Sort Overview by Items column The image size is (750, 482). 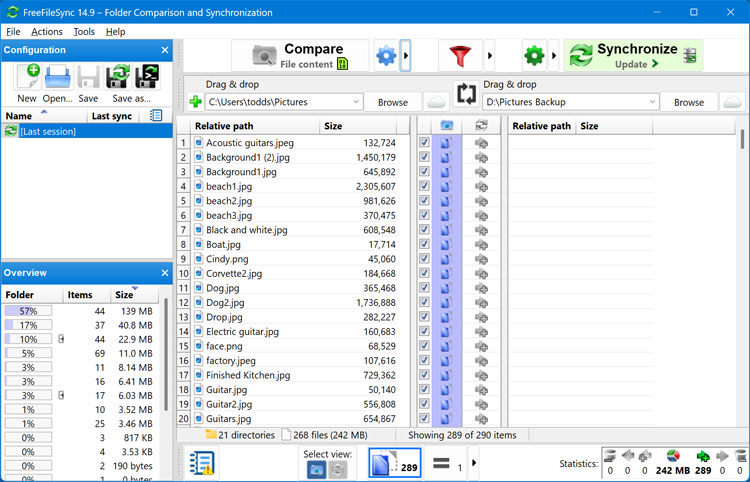click(x=87, y=295)
